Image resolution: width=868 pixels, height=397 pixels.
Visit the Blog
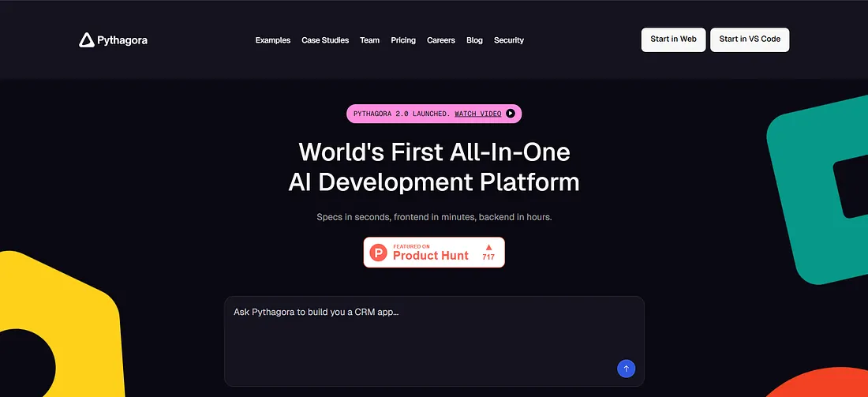tap(474, 40)
